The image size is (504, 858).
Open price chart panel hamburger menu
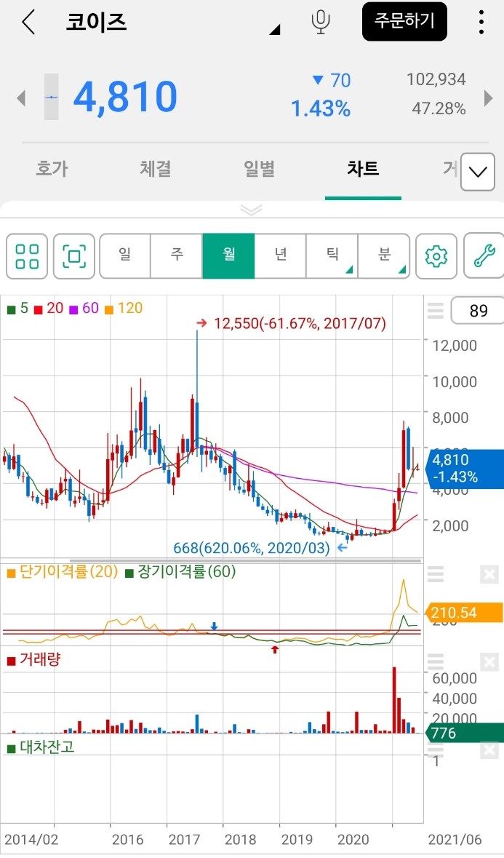pos(435,310)
